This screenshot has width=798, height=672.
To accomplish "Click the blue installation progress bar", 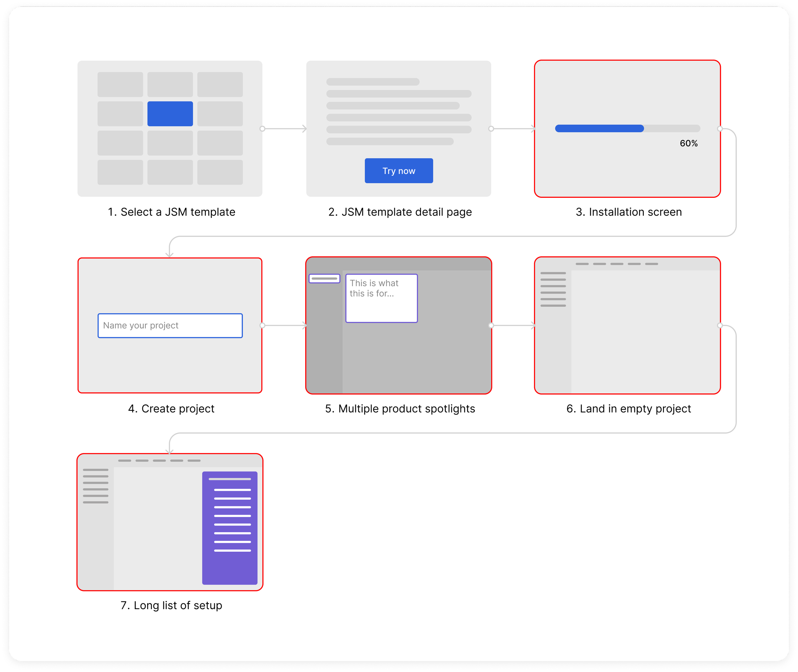I will [599, 128].
